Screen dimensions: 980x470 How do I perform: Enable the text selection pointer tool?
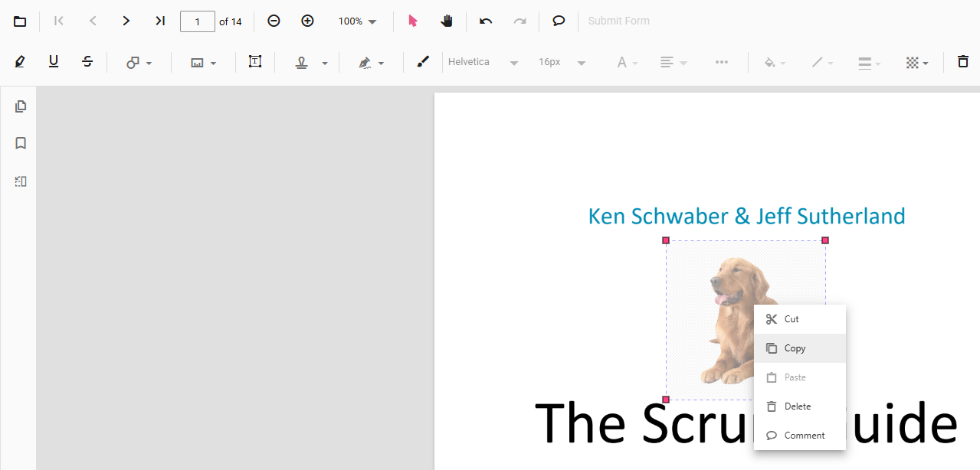(413, 21)
